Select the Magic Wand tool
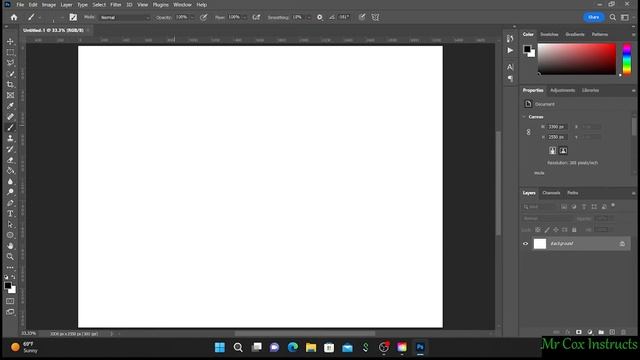 [x=10, y=74]
